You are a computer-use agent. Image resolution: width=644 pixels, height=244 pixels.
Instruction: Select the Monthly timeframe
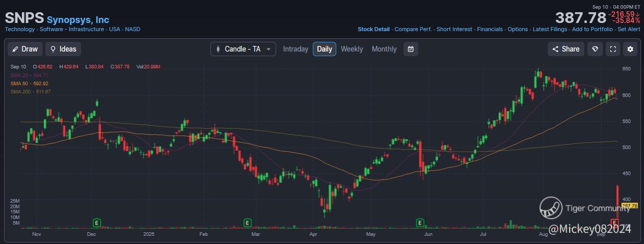[x=384, y=49]
